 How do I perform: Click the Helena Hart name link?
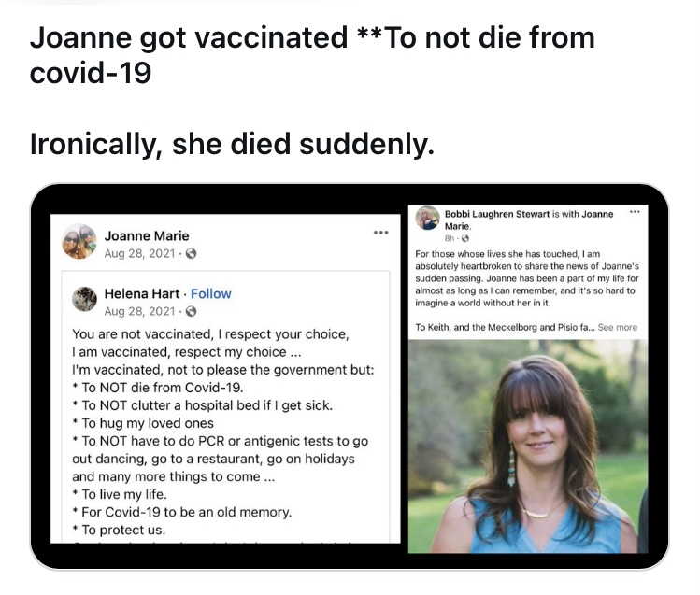point(143,293)
